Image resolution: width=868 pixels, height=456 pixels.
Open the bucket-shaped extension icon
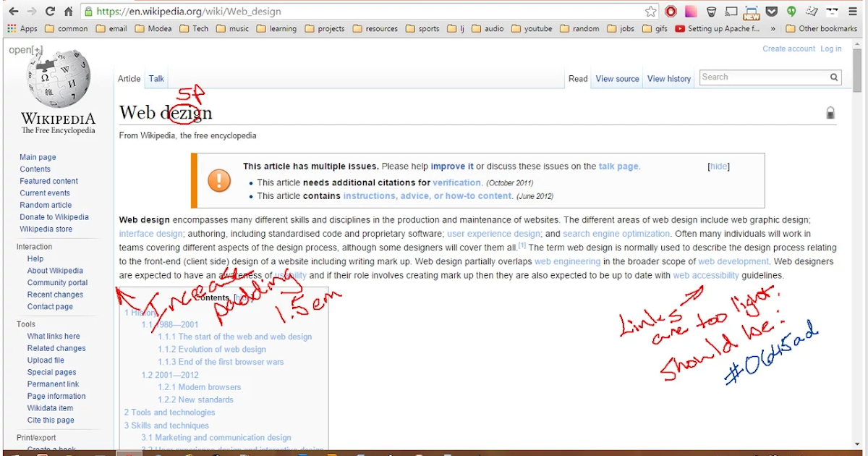712,11
